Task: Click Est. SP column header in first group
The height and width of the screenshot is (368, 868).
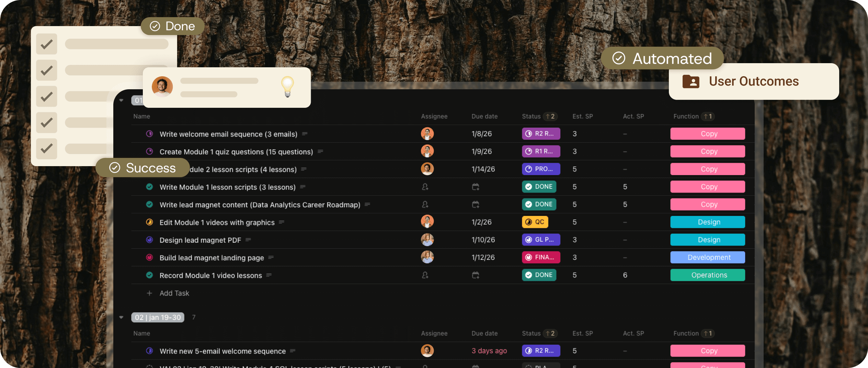Action: [583, 116]
